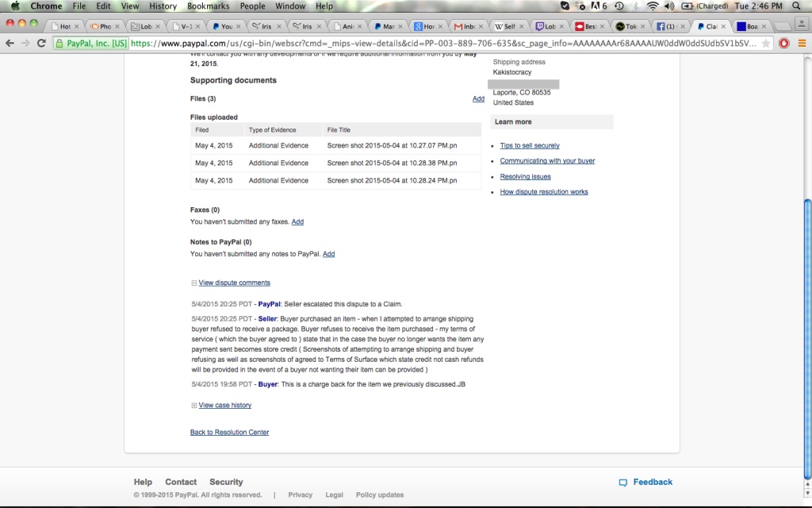This screenshot has width=812, height=508.
Task: Click the Time Machine menu bar icon
Action: pyautogui.click(x=619, y=6)
